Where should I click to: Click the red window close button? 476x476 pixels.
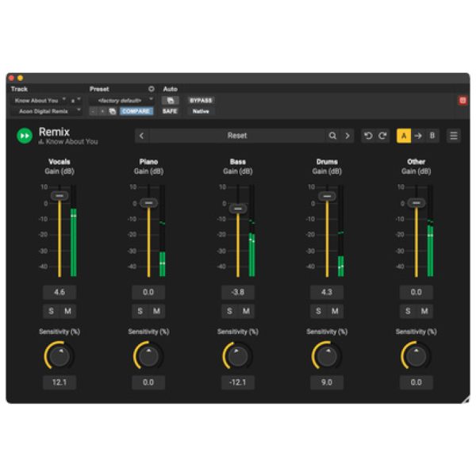tap(12, 78)
